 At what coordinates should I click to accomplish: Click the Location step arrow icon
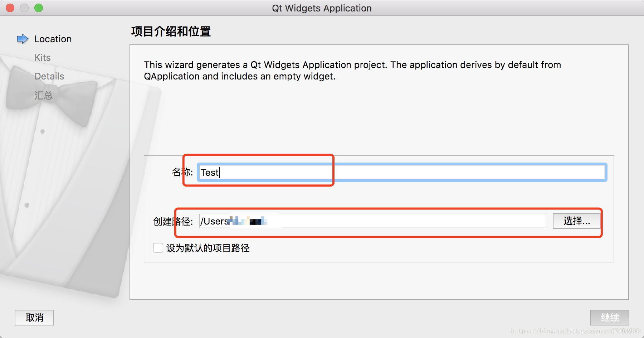pyautogui.click(x=23, y=39)
